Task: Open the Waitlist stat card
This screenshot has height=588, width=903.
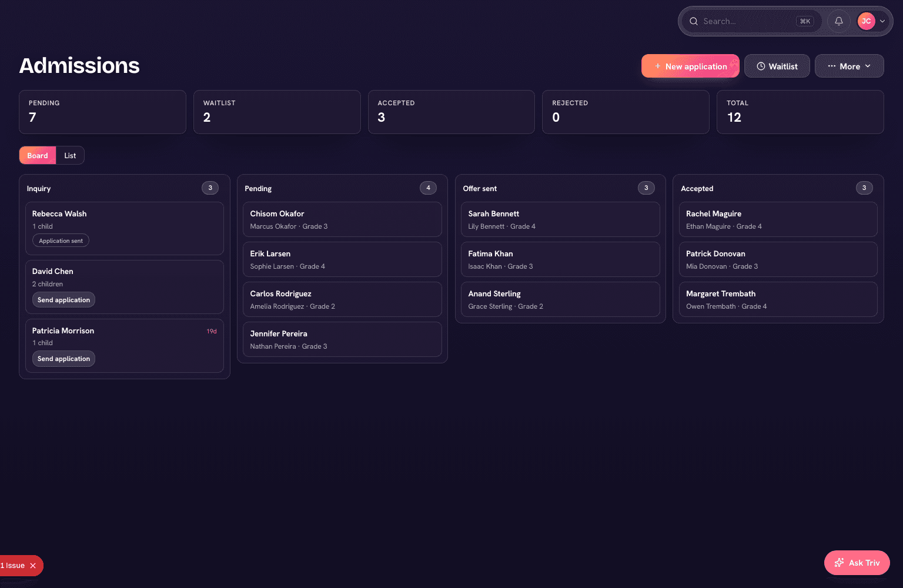Action: pos(277,112)
